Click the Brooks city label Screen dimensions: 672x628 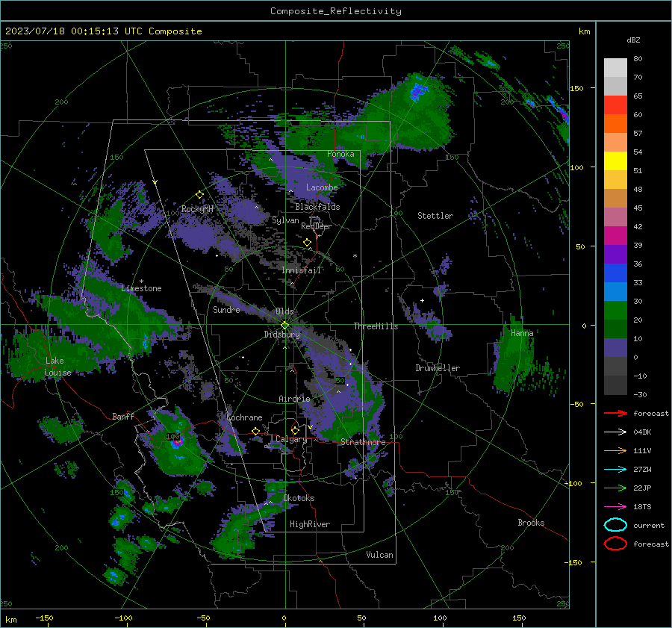point(531,523)
